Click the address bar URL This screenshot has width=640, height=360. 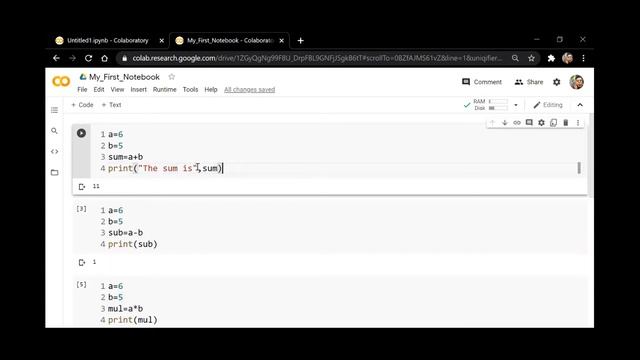click(x=317, y=58)
